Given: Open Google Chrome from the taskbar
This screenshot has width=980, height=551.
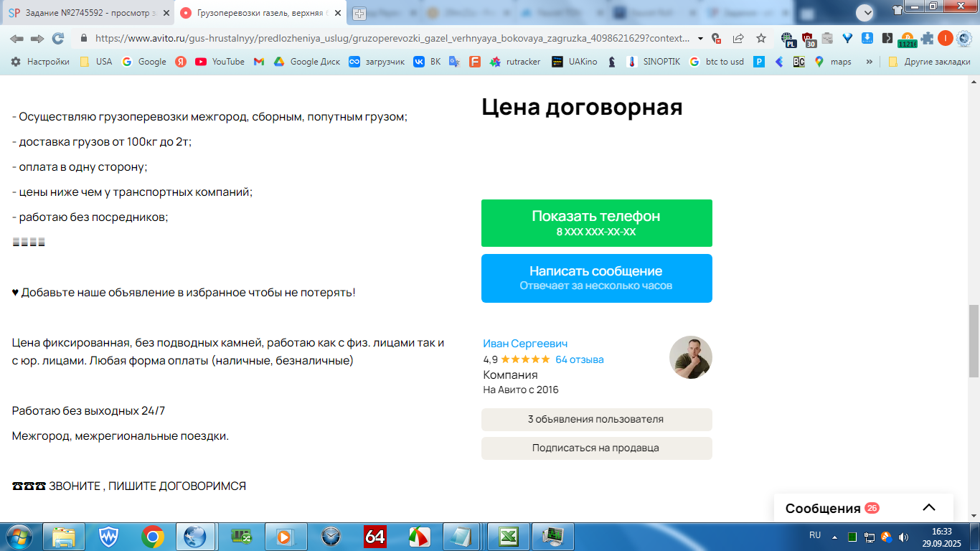Looking at the screenshot, I should click(x=153, y=537).
